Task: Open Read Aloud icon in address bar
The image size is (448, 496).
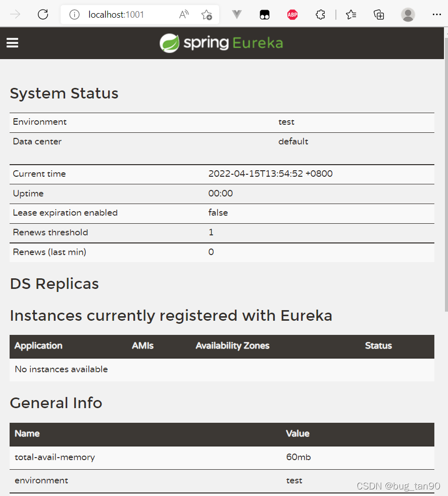Action: tap(184, 15)
